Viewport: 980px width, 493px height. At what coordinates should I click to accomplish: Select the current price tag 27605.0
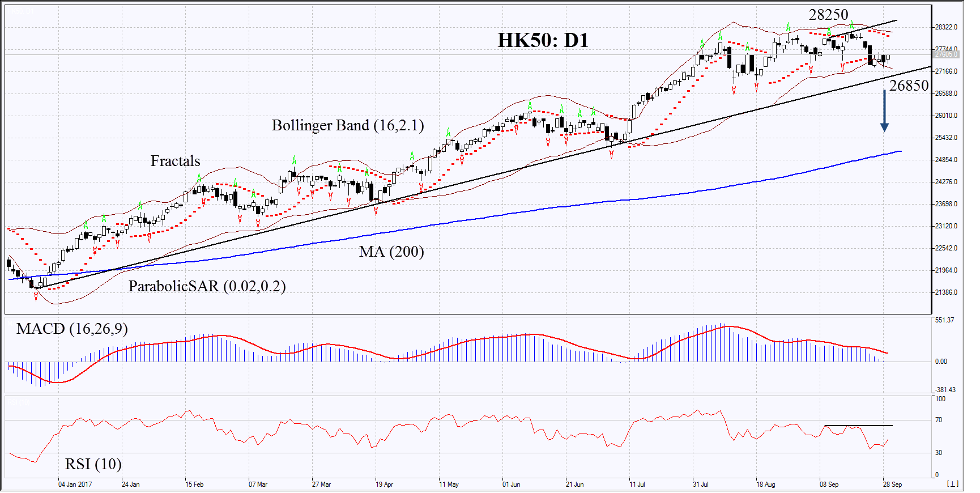[x=946, y=54]
